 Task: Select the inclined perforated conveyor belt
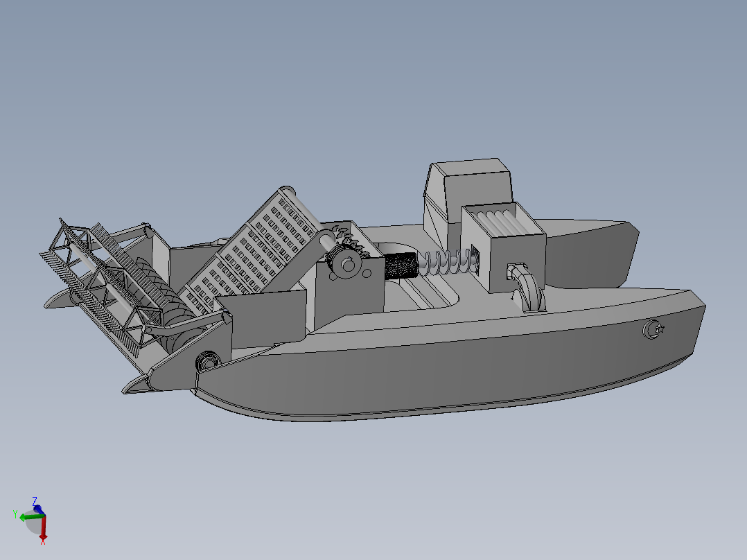coord(252,250)
